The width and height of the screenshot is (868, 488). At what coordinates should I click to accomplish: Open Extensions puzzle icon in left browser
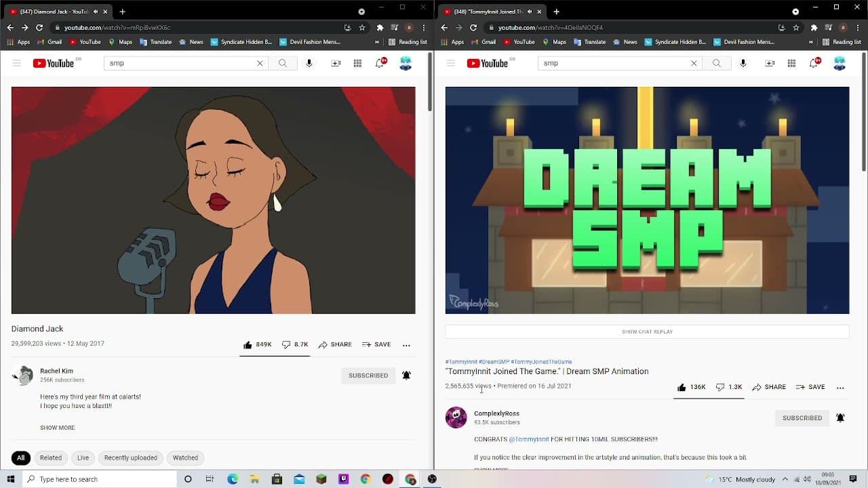click(380, 28)
